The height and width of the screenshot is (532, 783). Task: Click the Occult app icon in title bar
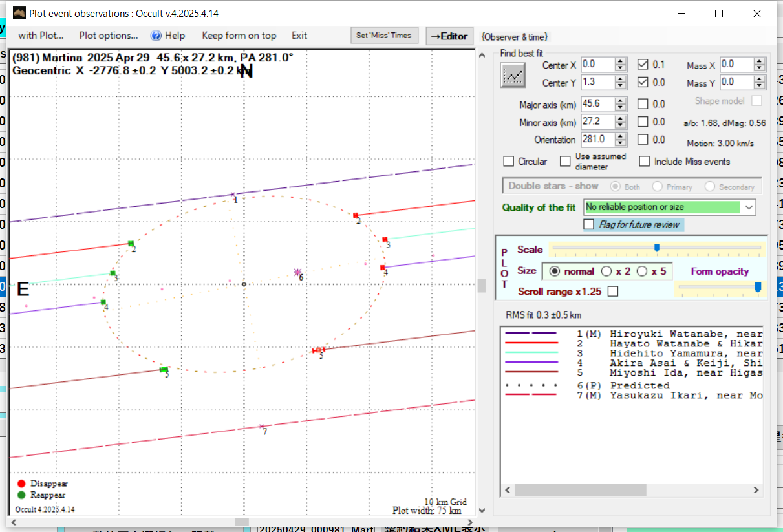click(x=20, y=14)
